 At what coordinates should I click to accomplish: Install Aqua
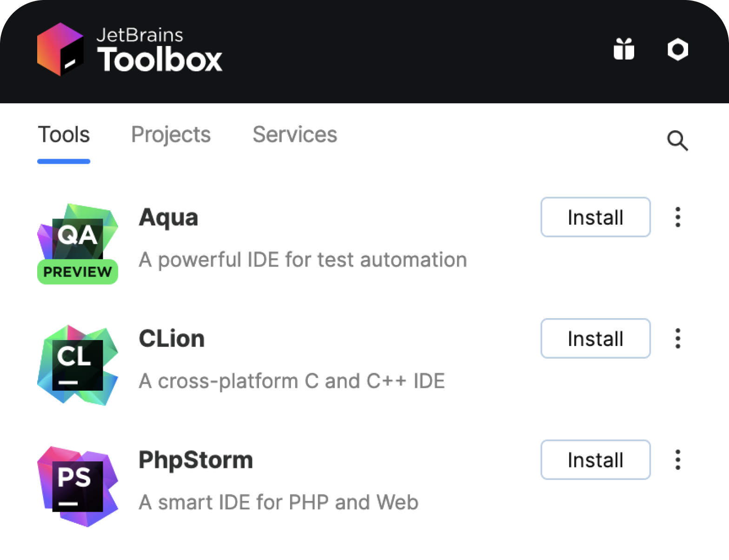(x=595, y=217)
